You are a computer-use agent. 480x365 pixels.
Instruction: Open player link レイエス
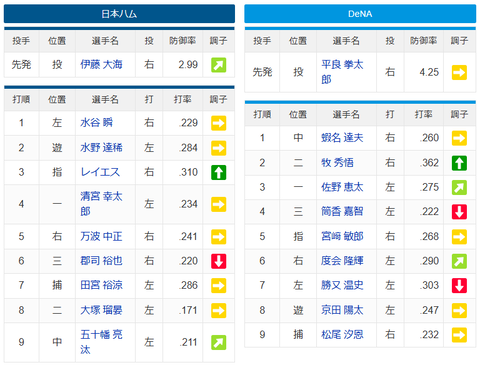(100, 172)
